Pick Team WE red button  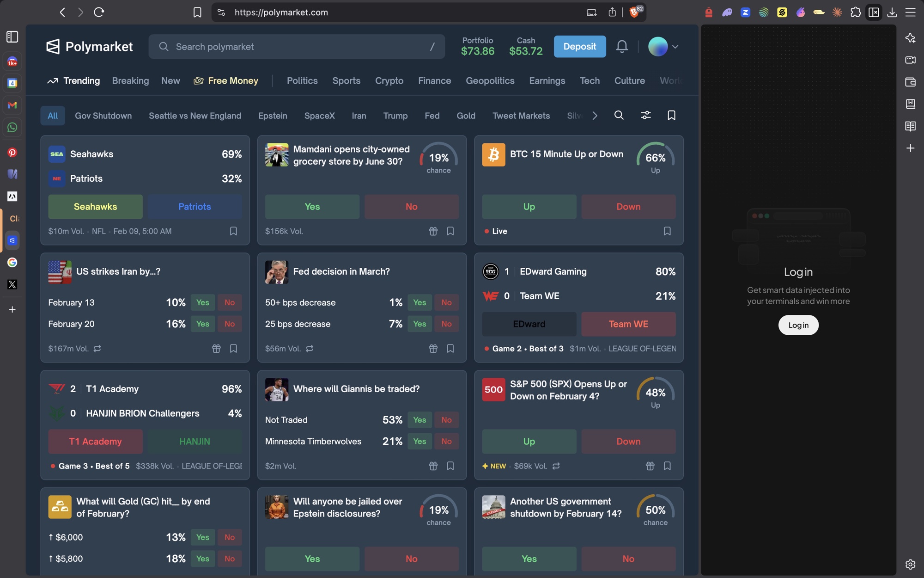tap(628, 324)
